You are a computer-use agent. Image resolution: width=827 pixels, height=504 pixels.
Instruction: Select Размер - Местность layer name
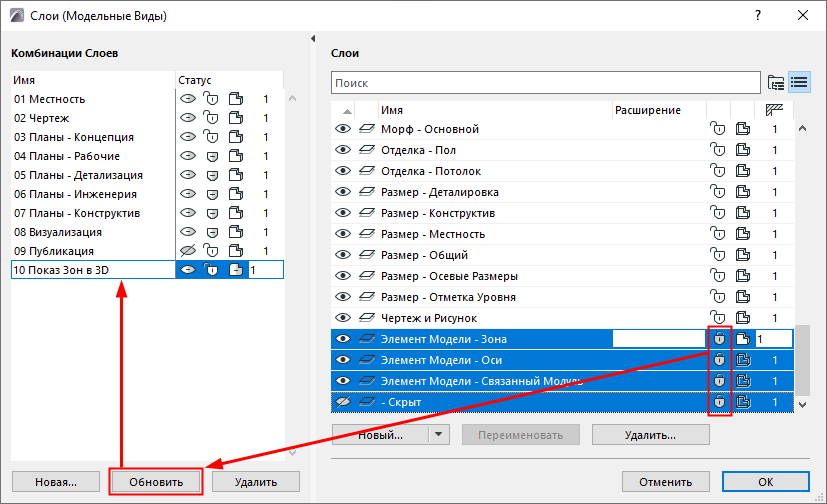pos(433,234)
